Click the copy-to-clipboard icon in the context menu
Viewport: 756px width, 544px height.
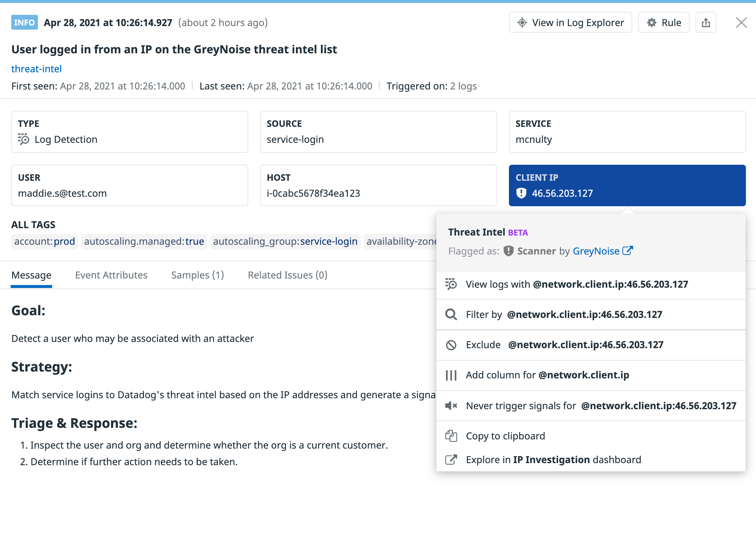pos(451,435)
